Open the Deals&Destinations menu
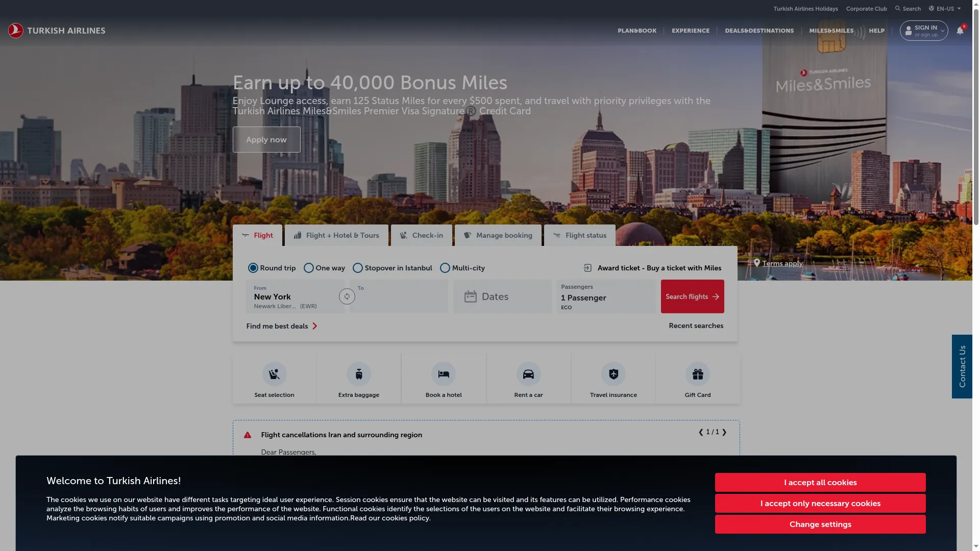This screenshot has height=551, width=980. pyautogui.click(x=759, y=31)
